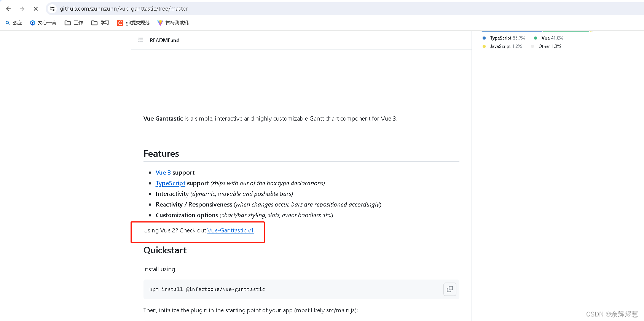Click the Quickstart heading
Screen dimensions: 644x321
pyautogui.click(x=165, y=250)
